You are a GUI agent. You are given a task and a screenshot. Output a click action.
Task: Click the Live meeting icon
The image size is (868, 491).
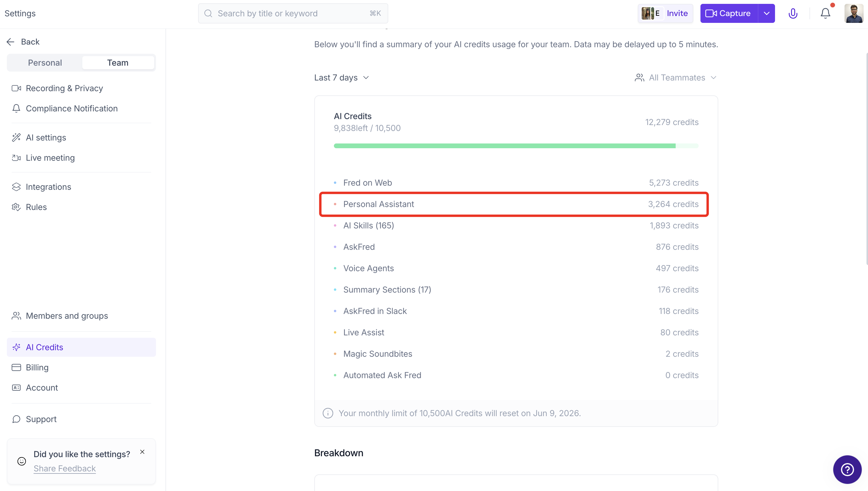[16, 158]
